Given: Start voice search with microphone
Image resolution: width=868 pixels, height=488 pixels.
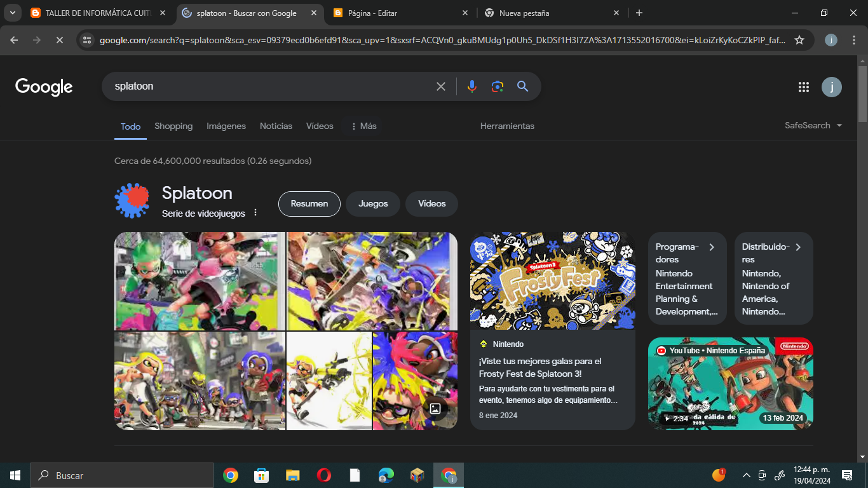Looking at the screenshot, I should 471,86.
